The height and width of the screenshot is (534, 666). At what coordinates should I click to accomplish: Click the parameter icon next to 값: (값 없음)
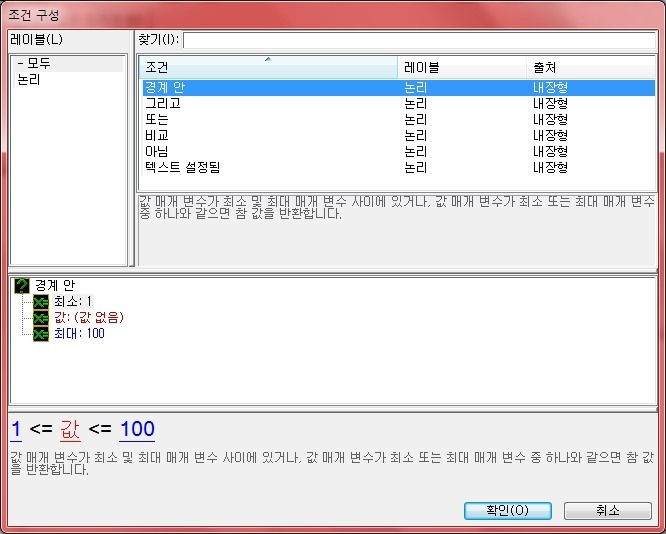point(41,318)
